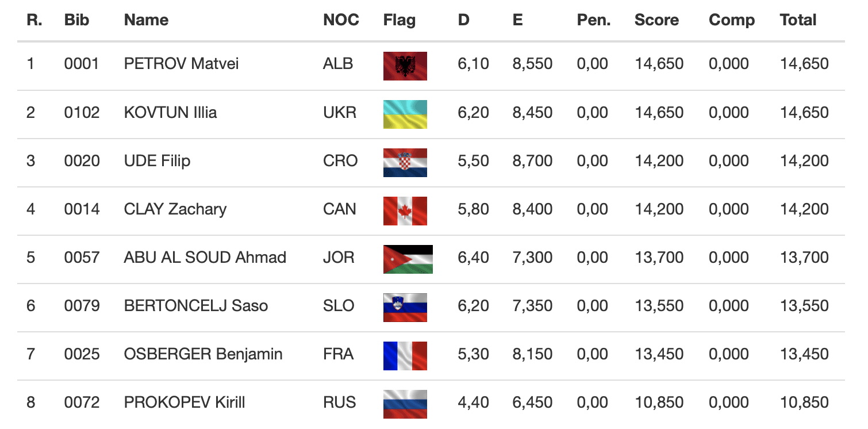
Task: Click the France tricolor flag
Action: click(x=405, y=355)
